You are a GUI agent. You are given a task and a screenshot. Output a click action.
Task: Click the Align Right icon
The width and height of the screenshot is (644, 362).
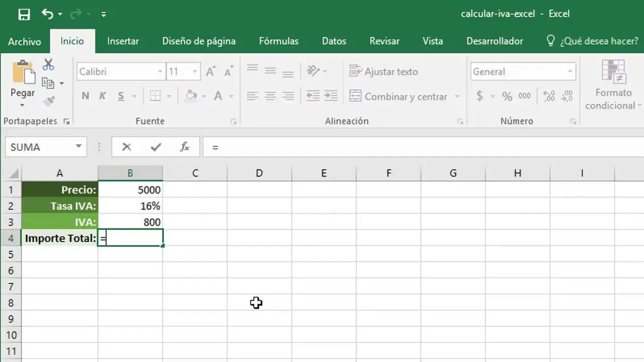[x=288, y=96]
